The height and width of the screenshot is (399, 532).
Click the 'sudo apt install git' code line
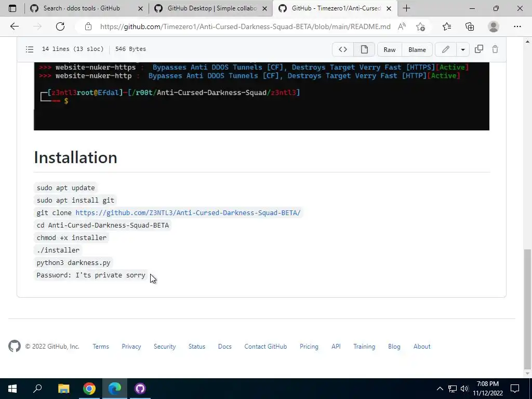[x=75, y=200]
